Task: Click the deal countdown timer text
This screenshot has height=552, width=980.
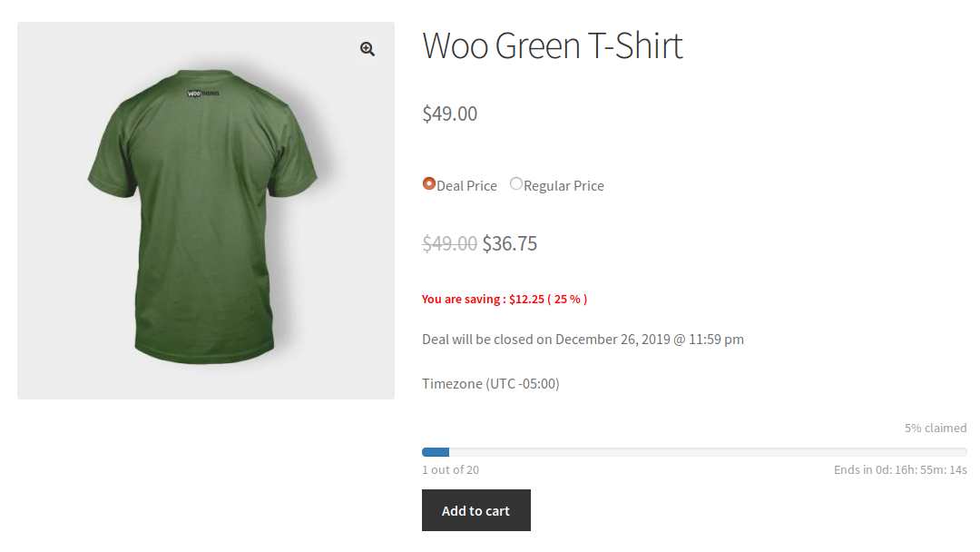Action: (x=900, y=469)
